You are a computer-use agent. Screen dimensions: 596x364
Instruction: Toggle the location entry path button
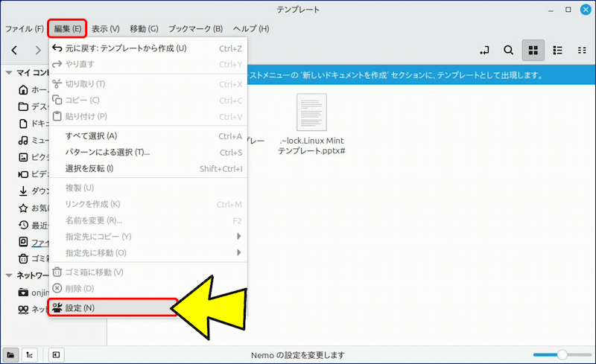485,50
